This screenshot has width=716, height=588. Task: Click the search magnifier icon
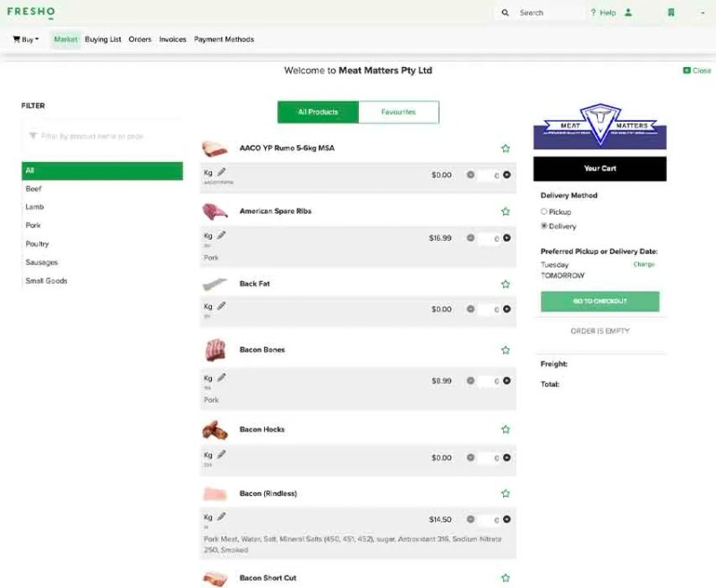[x=505, y=13]
